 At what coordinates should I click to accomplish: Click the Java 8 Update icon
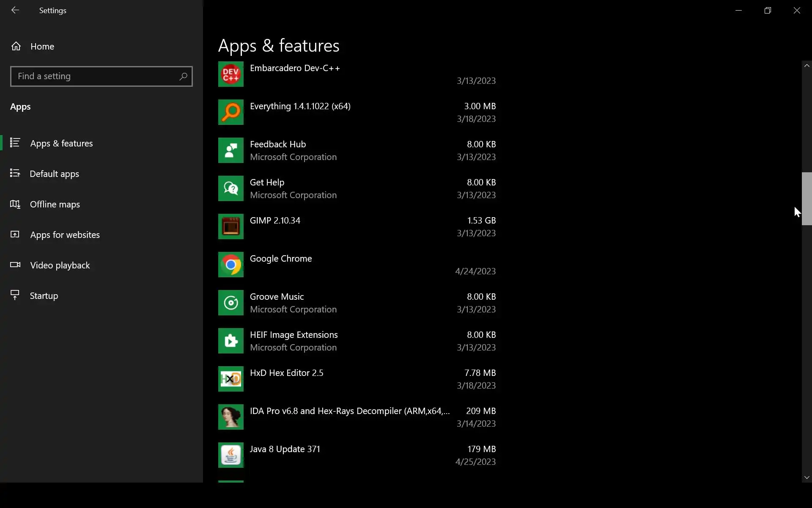(x=230, y=455)
